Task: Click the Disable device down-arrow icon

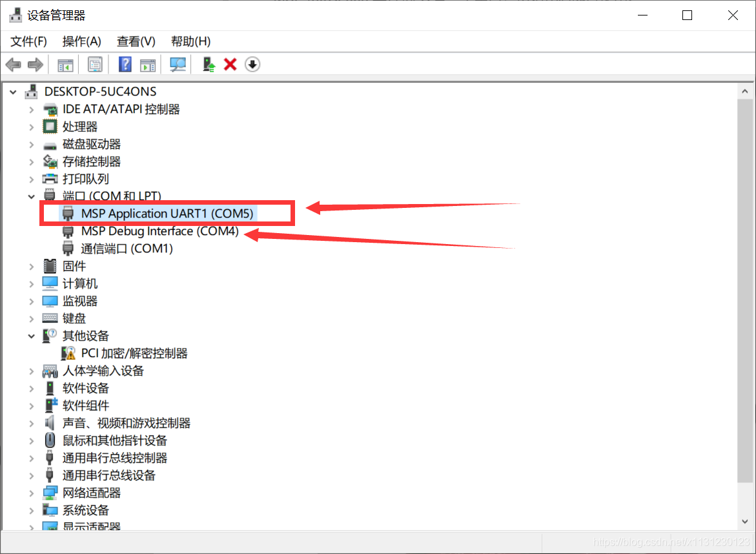Action: pyautogui.click(x=252, y=64)
